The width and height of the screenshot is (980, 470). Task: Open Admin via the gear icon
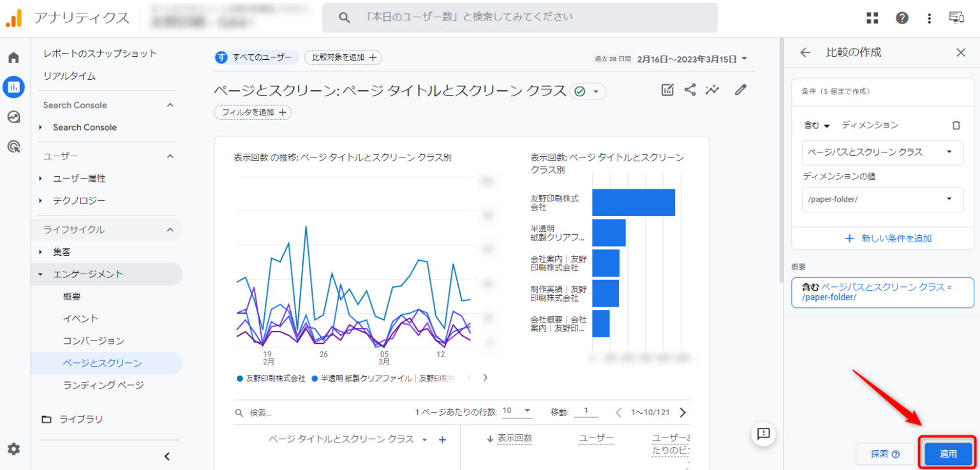point(15,449)
